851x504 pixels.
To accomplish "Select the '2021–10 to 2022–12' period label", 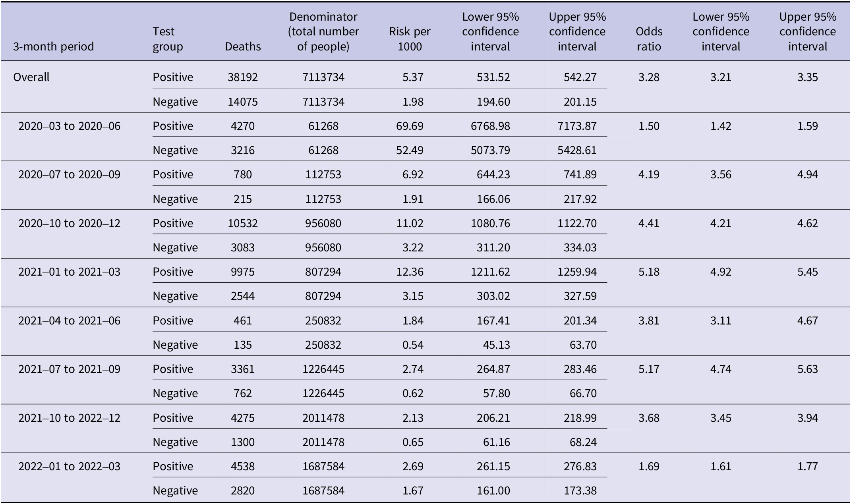I will [69, 418].
